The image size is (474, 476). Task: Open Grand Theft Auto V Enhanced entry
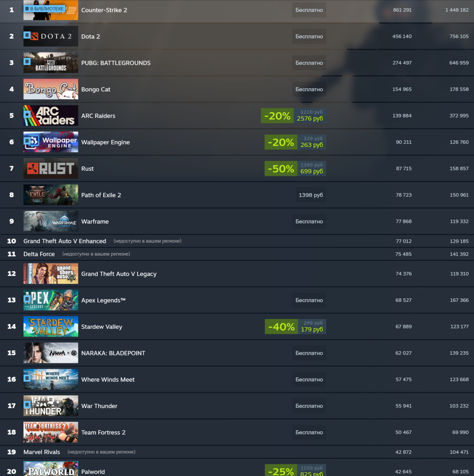[65, 241]
